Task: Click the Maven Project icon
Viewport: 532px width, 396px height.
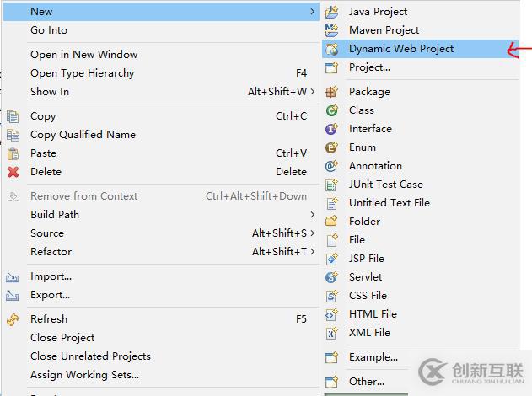Action: tap(331, 30)
